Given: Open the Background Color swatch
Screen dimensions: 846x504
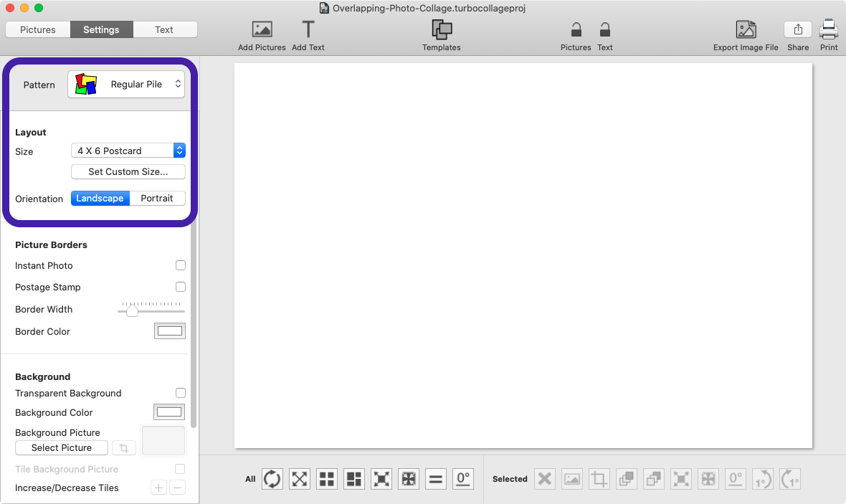Looking at the screenshot, I should pos(169,412).
